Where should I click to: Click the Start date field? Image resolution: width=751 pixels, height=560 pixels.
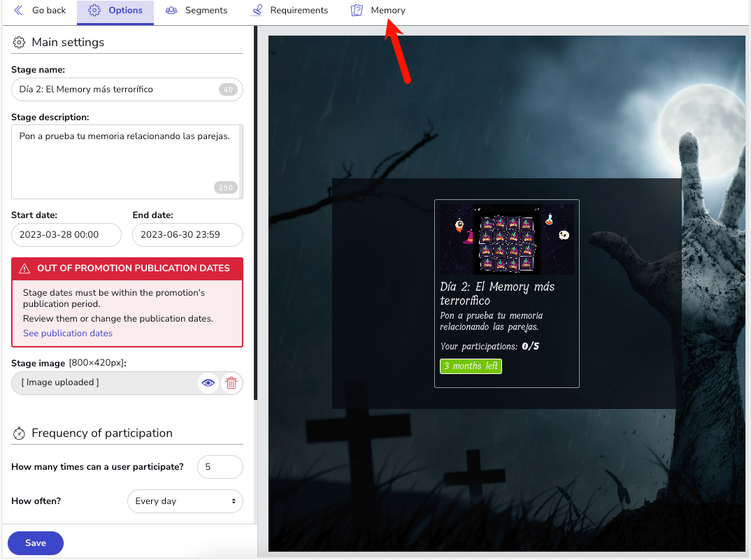[66, 235]
